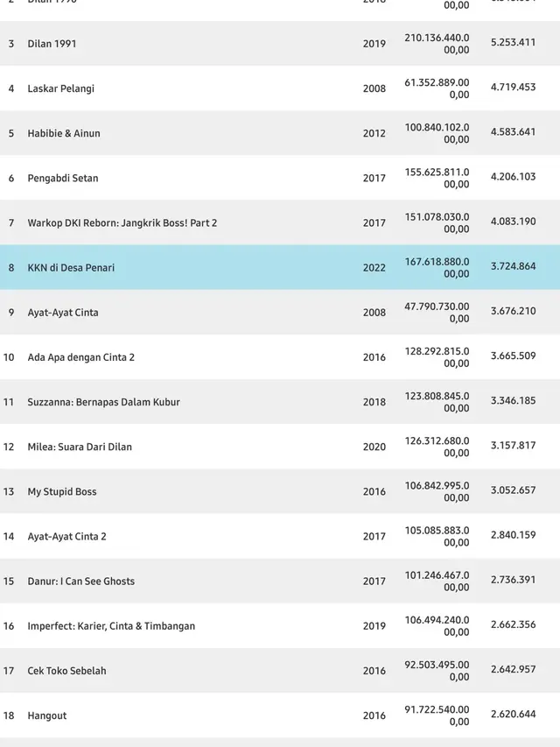Select the viewer count 5.253.411
The image size is (560, 747).
click(514, 42)
